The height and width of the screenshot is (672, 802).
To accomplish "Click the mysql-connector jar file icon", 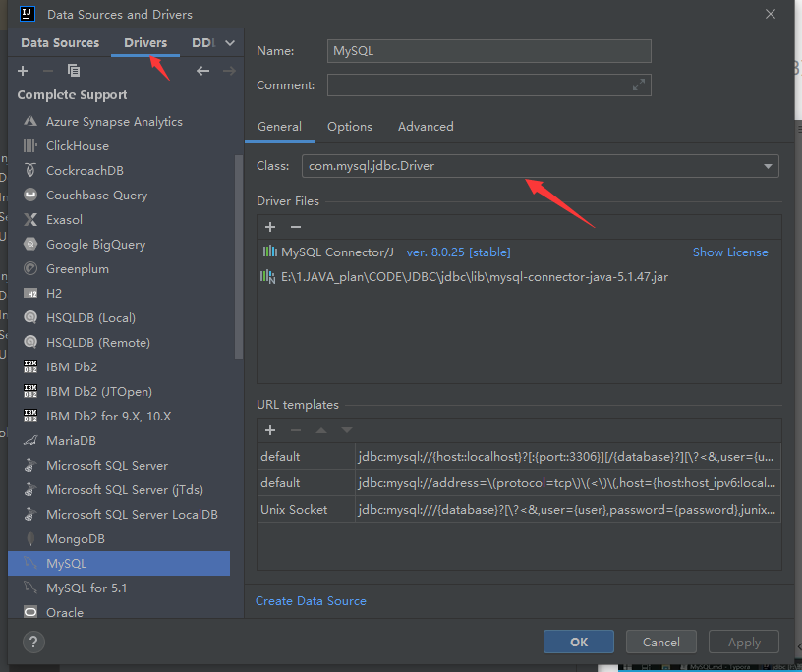I will tap(267, 277).
